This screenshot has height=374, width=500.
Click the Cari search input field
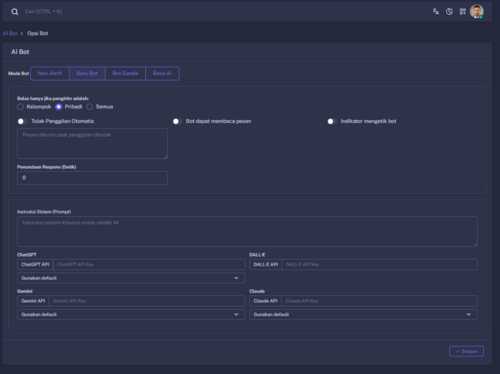[x=43, y=12]
